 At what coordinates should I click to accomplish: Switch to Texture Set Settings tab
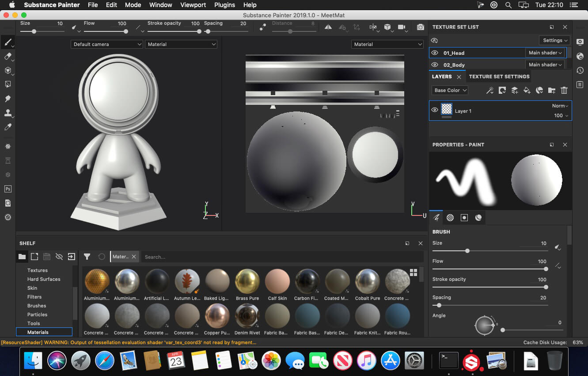tap(499, 77)
